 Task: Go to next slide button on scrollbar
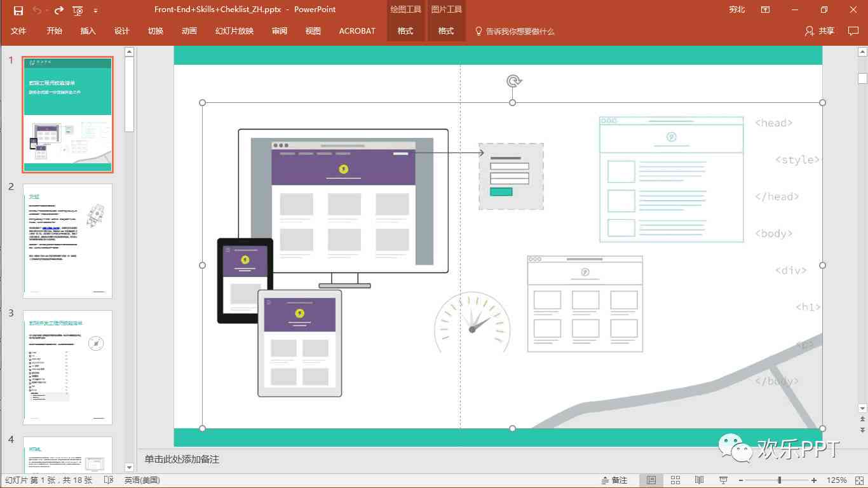(862, 430)
